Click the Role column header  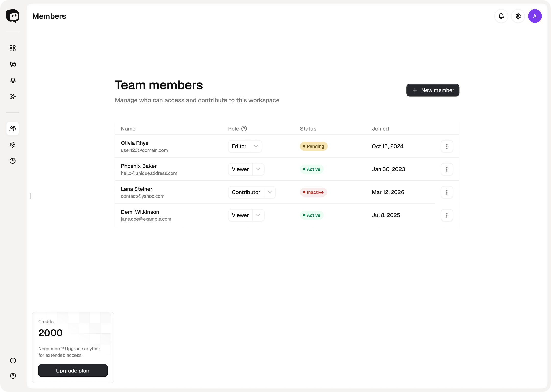click(x=233, y=129)
